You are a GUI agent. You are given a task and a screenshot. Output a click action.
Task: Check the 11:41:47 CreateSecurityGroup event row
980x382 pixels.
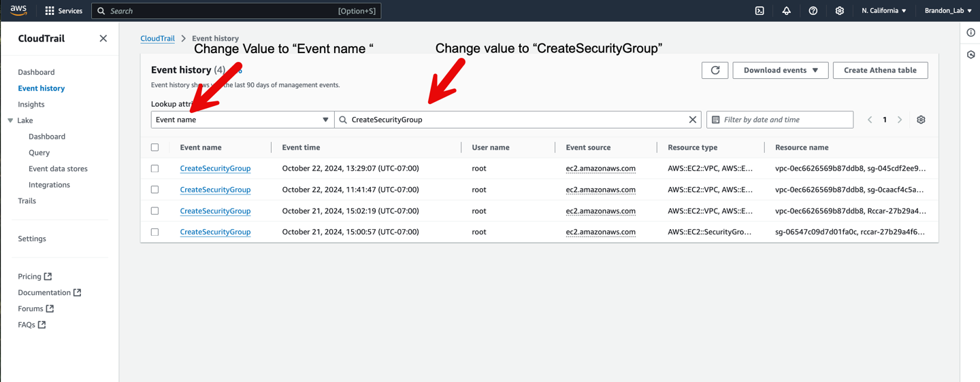(154, 190)
